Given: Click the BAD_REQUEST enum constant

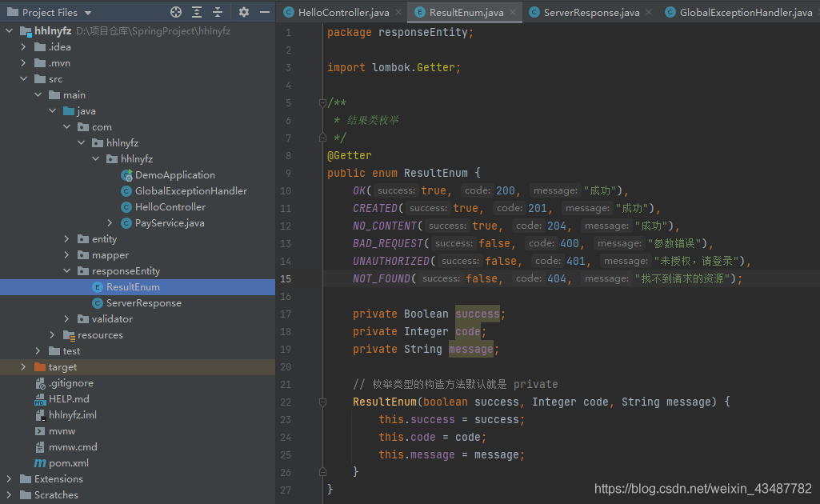Looking at the screenshot, I should tap(387, 244).
